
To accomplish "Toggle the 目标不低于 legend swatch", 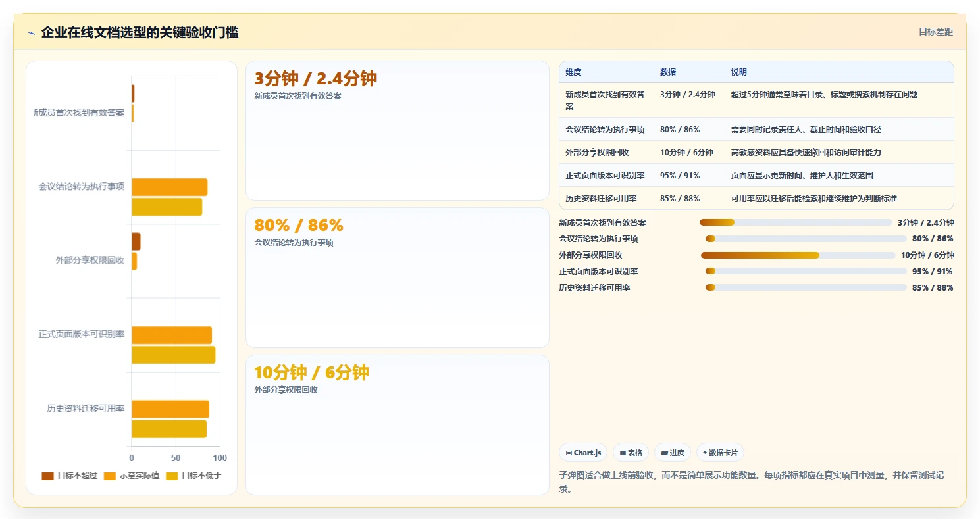I will pos(172,476).
